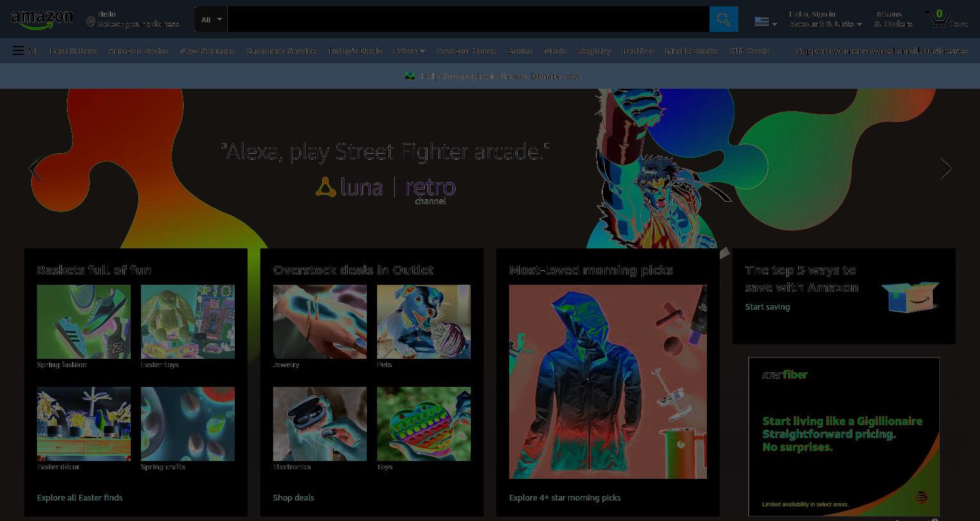Click the Ukraine flag icon in banner
Viewport: 980px width, 521px height.
click(410, 76)
